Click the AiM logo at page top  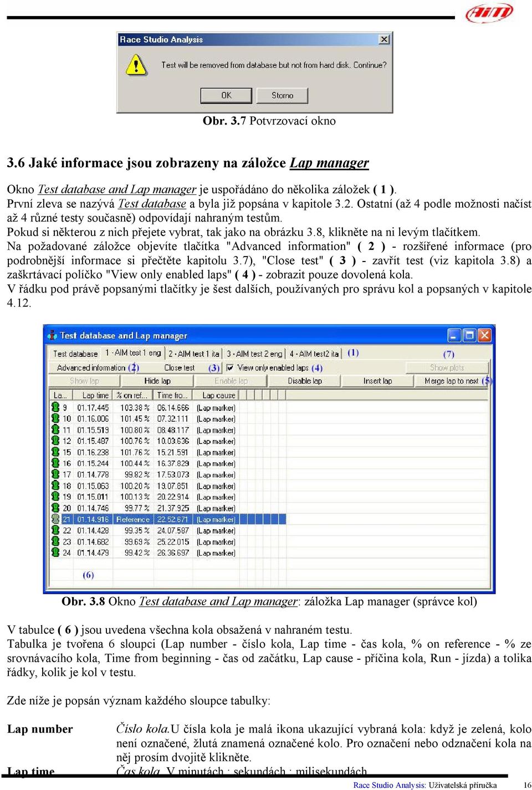[489, 13]
